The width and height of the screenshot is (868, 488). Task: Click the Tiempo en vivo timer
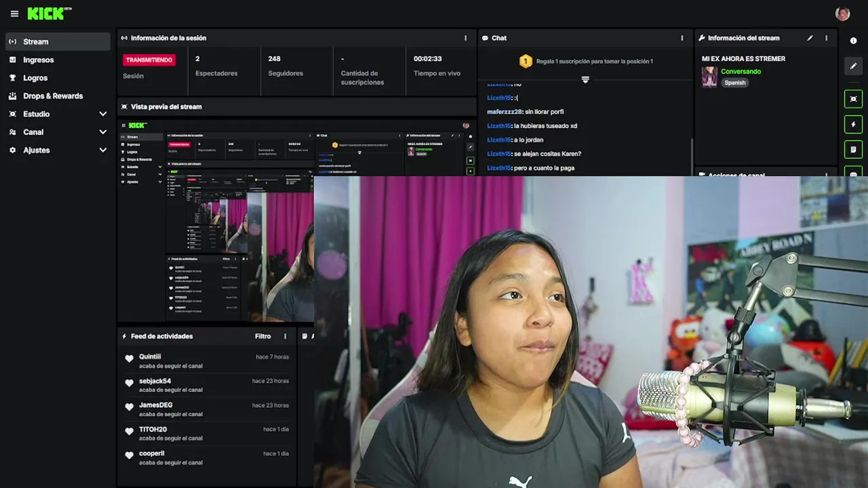pos(428,59)
